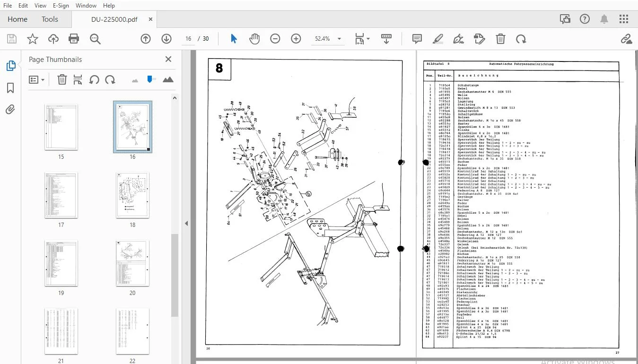
Task: Activate the selection arrow tool
Action: [x=234, y=39]
